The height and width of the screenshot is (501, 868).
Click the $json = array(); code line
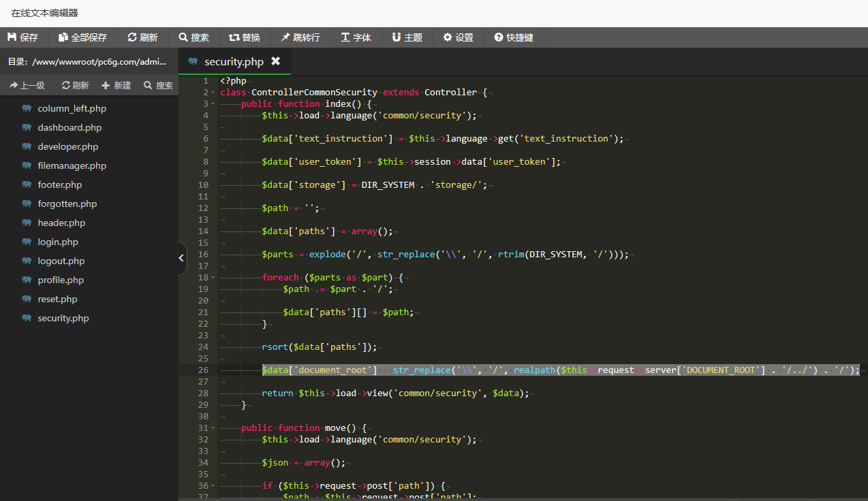click(304, 462)
